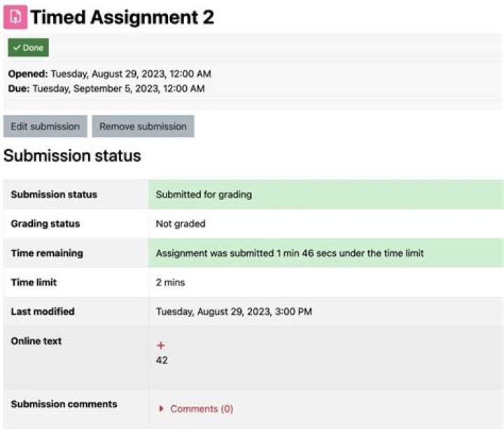This screenshot has height=436, width=504.
Task: Click the time remaining submission message
Action: click(290, 253)
